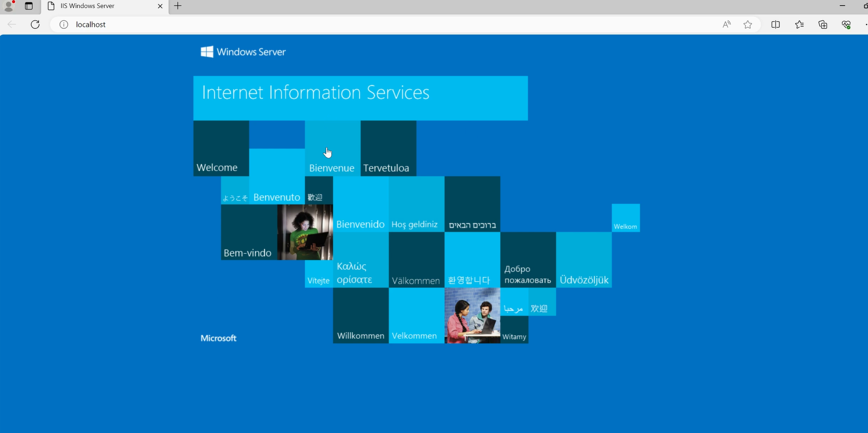868x433 pixels.
Task: Click the Microsoft logo text
Action: pyautogui.click(x=219, y=338)
